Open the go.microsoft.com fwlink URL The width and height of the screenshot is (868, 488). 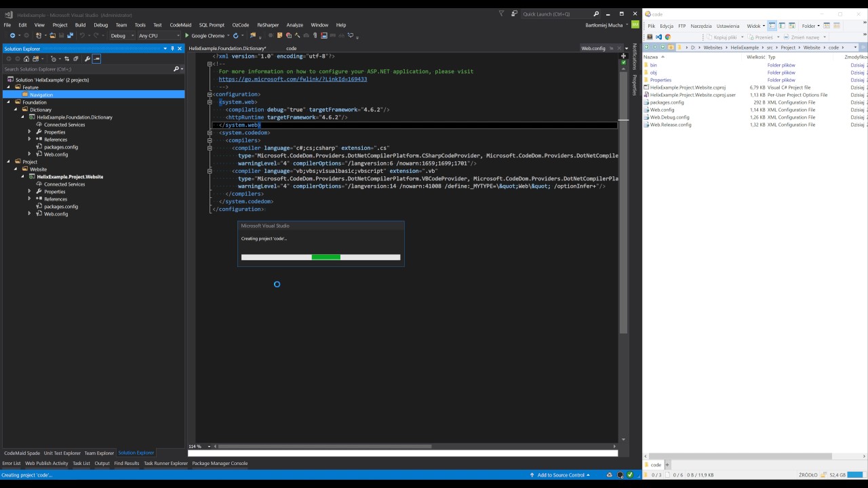(x=293, y=79)
